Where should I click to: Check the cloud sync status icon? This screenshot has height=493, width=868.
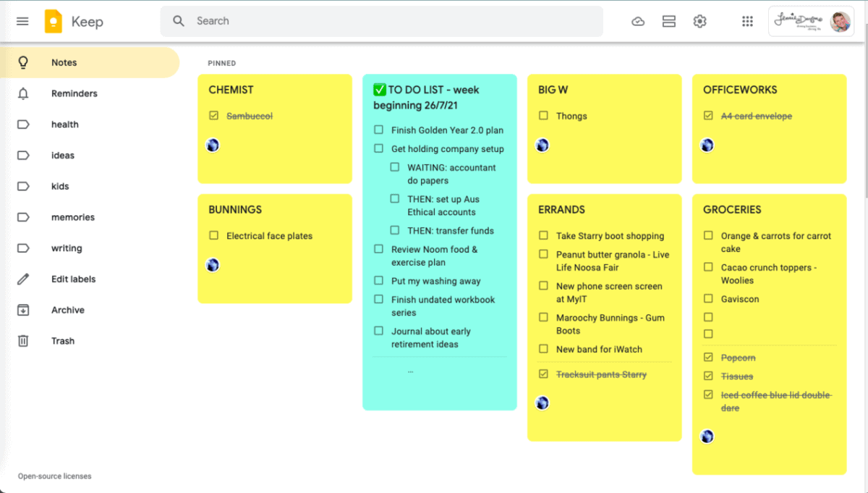[x=638, y=21]
